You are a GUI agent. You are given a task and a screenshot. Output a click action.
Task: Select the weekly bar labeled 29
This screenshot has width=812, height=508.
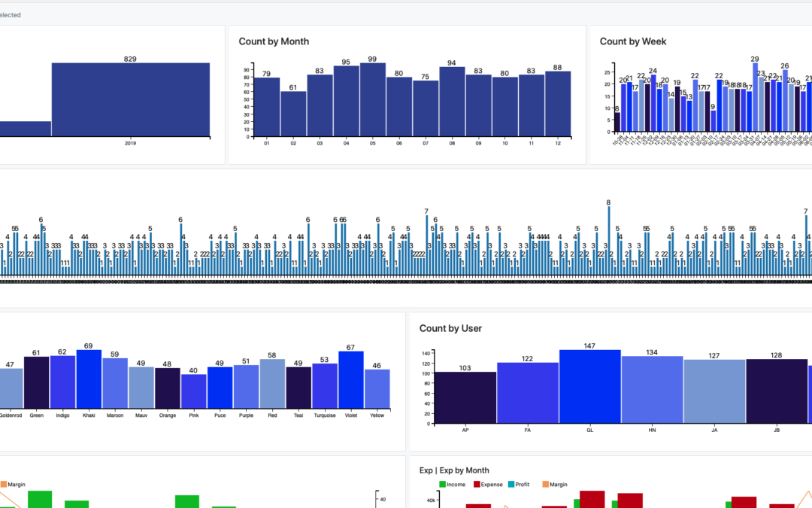pyautogui.click(x=755, y=97)
